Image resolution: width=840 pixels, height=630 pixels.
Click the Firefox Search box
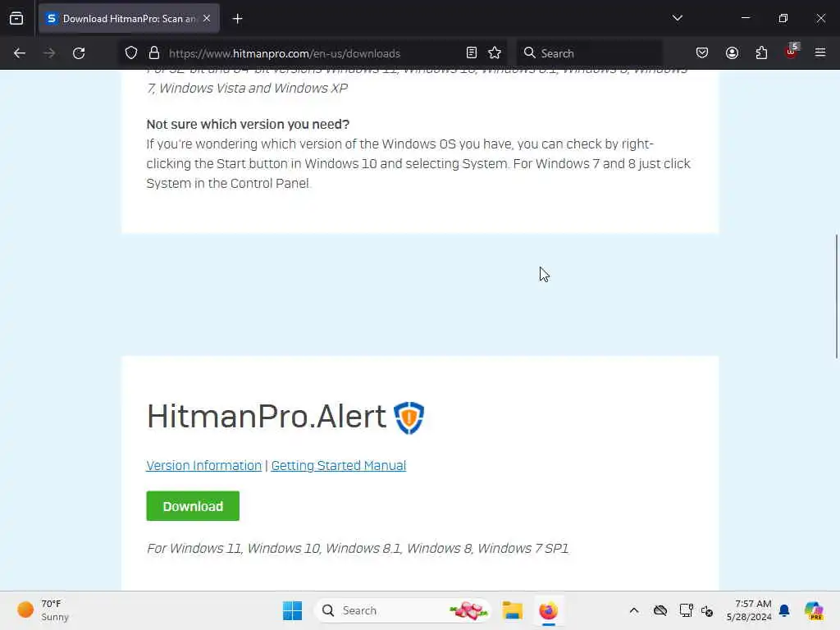(589, 53)
